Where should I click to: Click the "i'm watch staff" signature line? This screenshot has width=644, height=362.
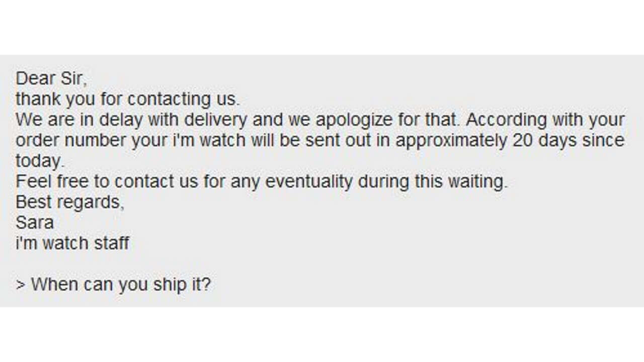pyautogui.click(x=72, y=243)
